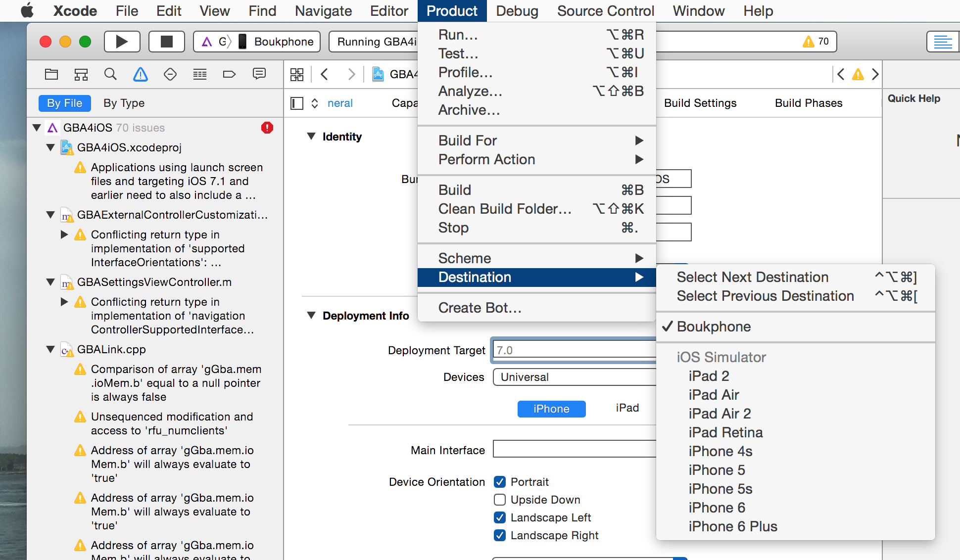The height and width of the screenshot is (560, 960).
Task: Uncheck the Portrait device orientation
Action: coord(500,481)
